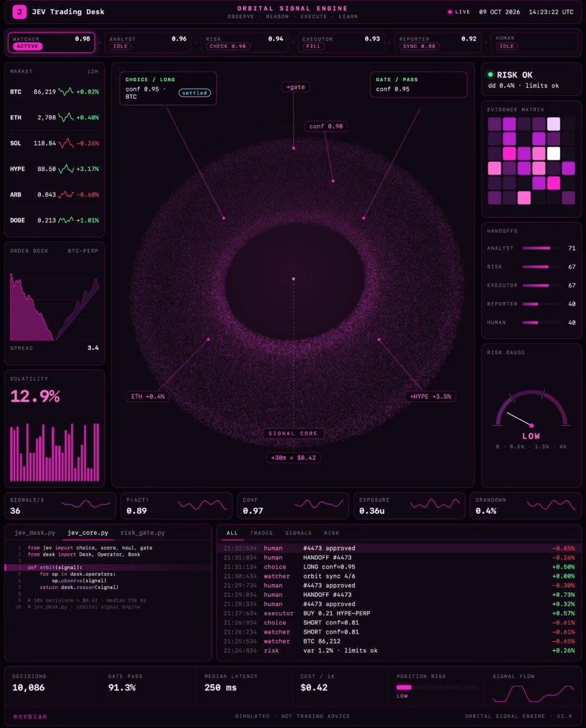Click the Position Risk level bar

coord(436,687)
